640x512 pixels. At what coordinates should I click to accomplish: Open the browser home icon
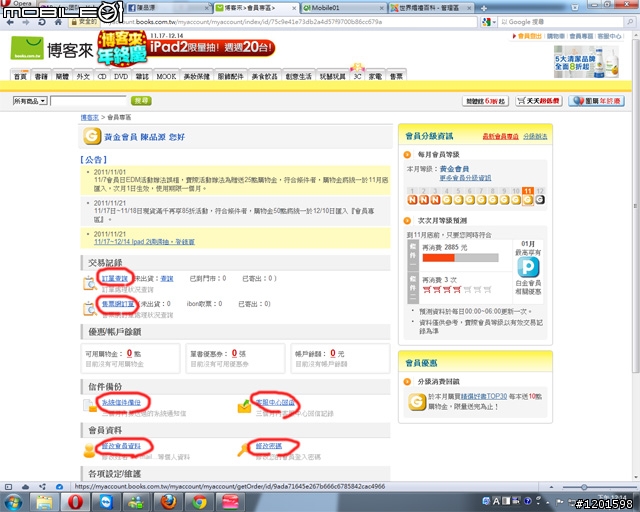(x=58, y=22)
